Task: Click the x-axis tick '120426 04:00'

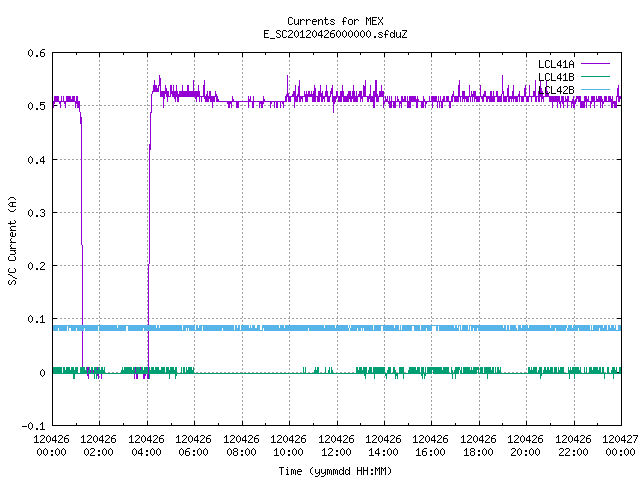Action: coord(146,446)
